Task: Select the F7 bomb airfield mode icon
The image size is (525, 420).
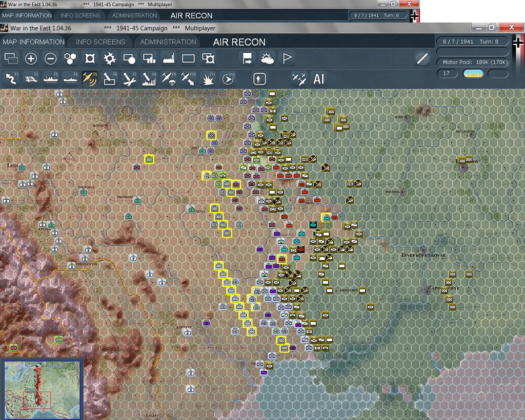Action: click(x=129, y=79)
